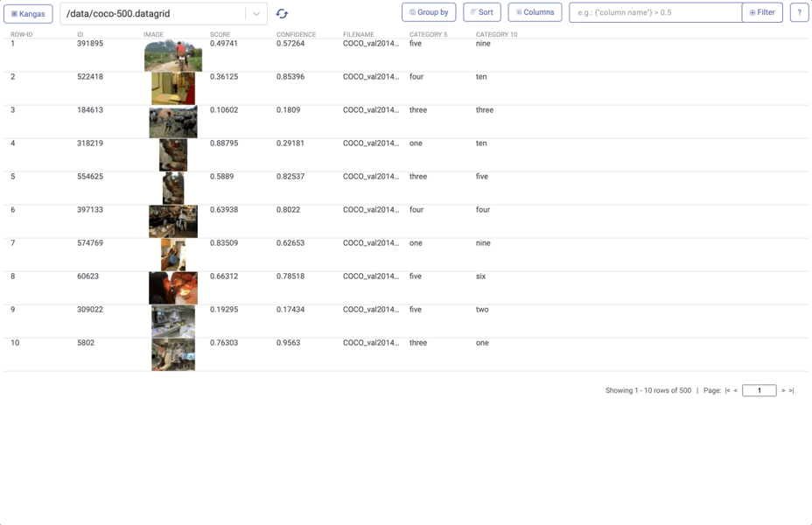Click the filter expression input field
The height and width of the screenshot is (525, 812).
coord(656,13)
